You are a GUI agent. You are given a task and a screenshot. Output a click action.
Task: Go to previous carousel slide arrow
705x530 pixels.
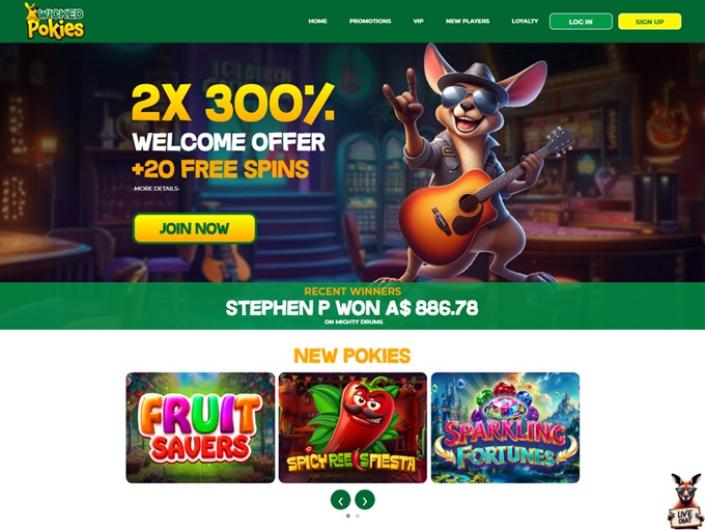click(x=340, y=500)
